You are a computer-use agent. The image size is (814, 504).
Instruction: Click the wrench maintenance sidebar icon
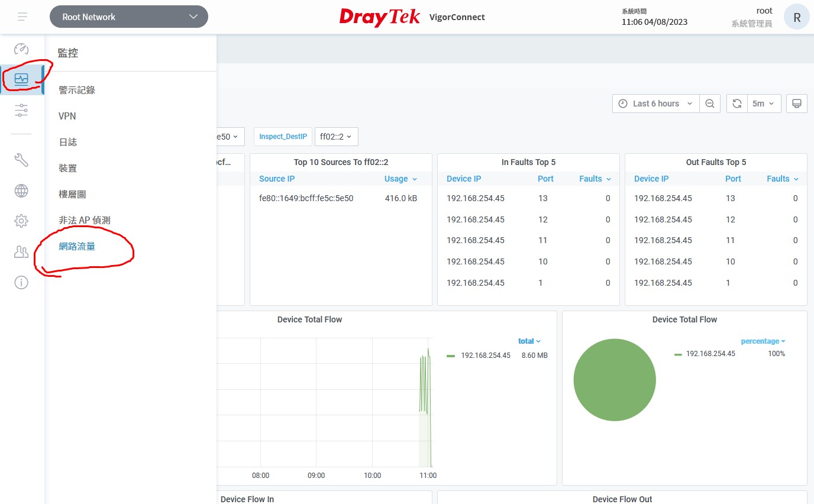coord(21,160)
